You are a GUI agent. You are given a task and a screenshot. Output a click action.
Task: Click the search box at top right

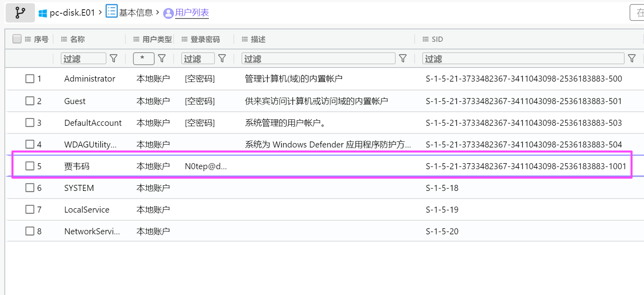637,13
